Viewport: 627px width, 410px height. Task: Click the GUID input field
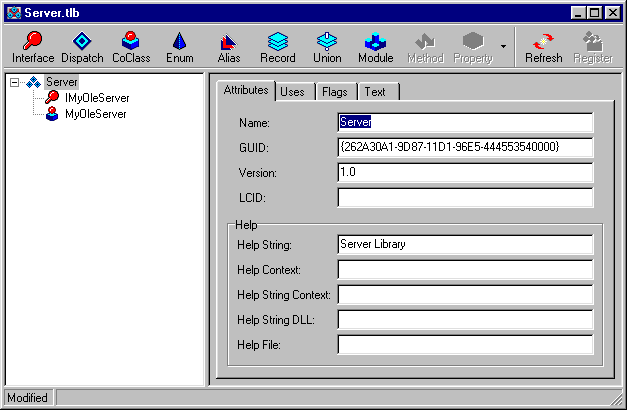pyautogui.click(x=465, y=148)
